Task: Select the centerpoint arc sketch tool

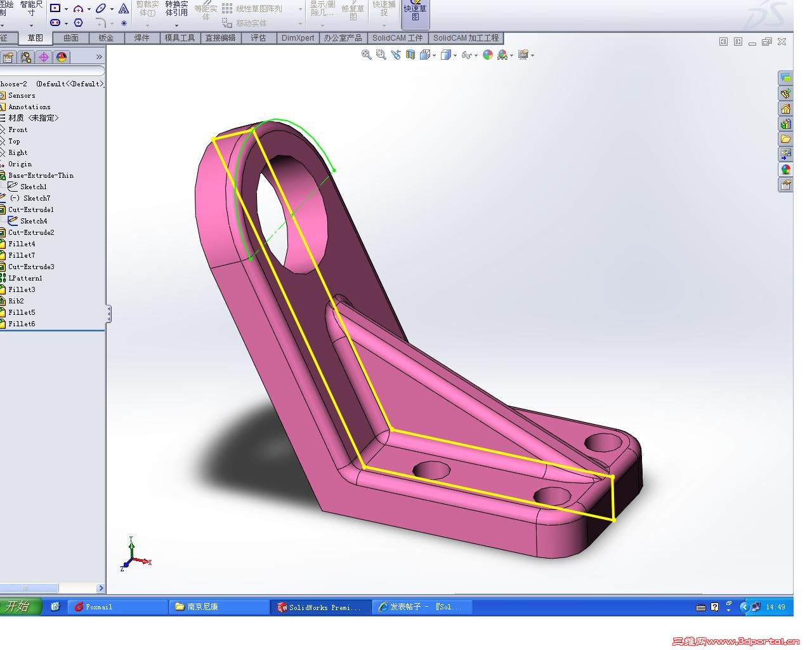Action: tap(78, 8)
